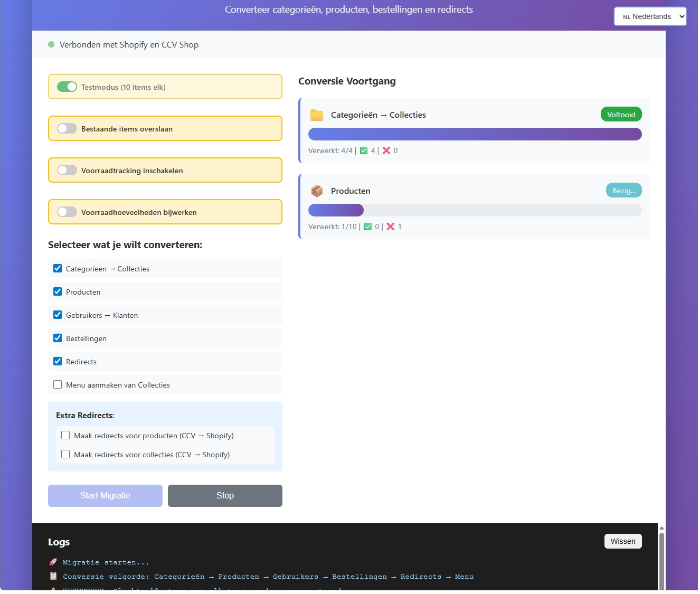Image resolution: width=700 pixels, height=594 pixels.
Task: Open the Nederlands language dropdown
Action: pyautogui.click(x=650, y=16)
